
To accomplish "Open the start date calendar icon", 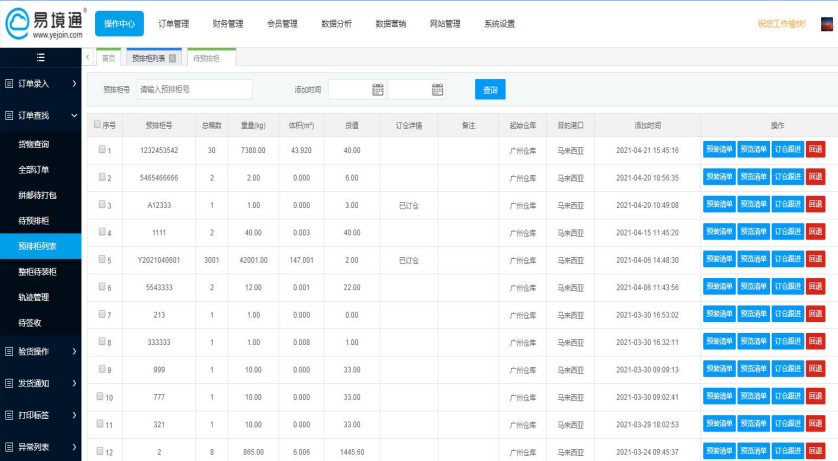I will (378, 90).
